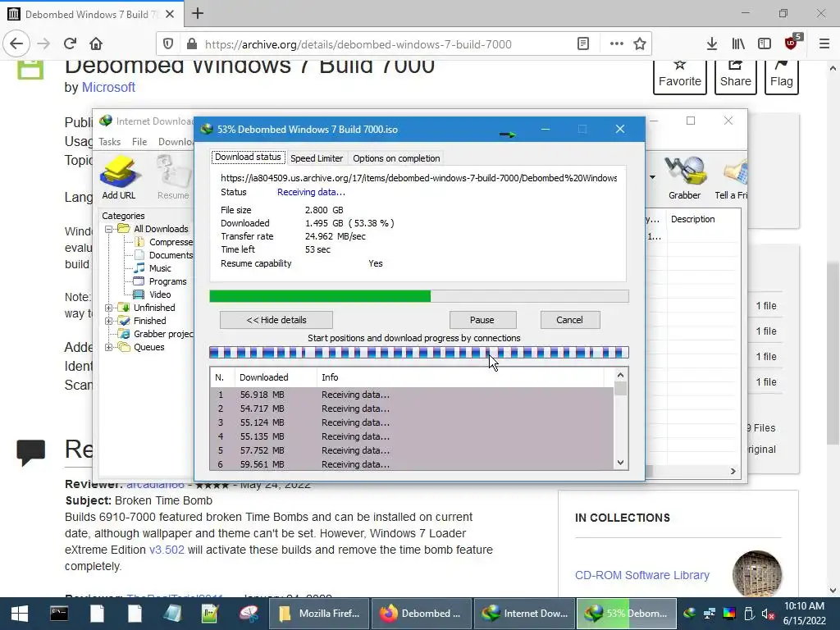
Task: Click the CD-ROM Software Library thumbnail
Action: pos(756,574)
